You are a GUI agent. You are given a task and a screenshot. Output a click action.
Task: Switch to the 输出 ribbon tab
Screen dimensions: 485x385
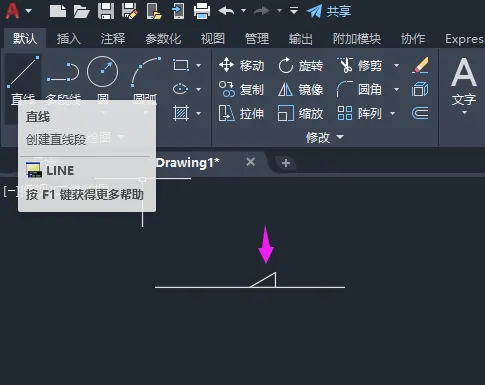pyautogui.click(x=301, y=39)
